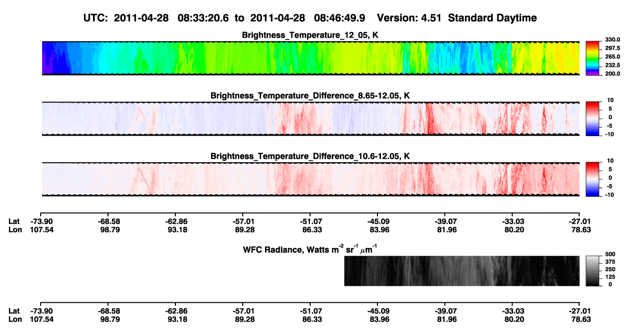Click longitude '78.63' on the axis below the temperature panels

(x=581, y=230)
